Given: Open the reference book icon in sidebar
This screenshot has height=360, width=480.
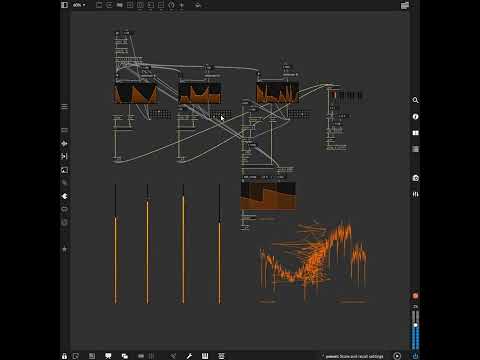Looking at the screenshot, I should (x=415, y=133).
